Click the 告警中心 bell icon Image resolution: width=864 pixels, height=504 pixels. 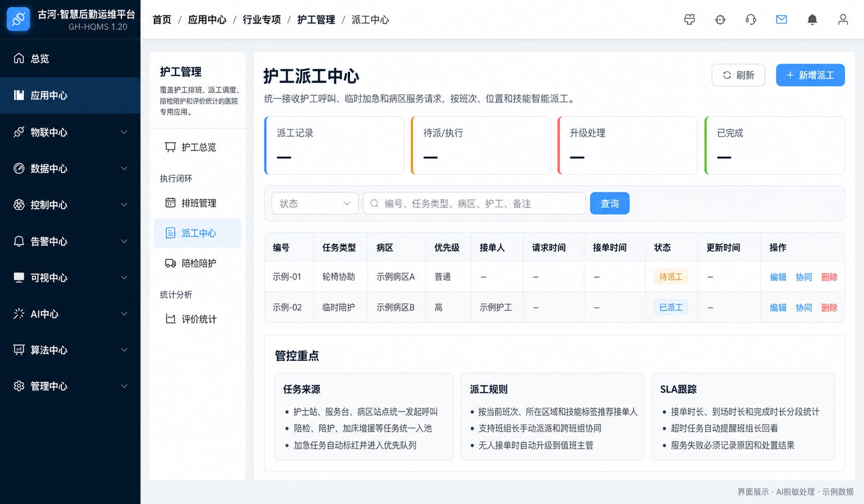tap(19, 241)
